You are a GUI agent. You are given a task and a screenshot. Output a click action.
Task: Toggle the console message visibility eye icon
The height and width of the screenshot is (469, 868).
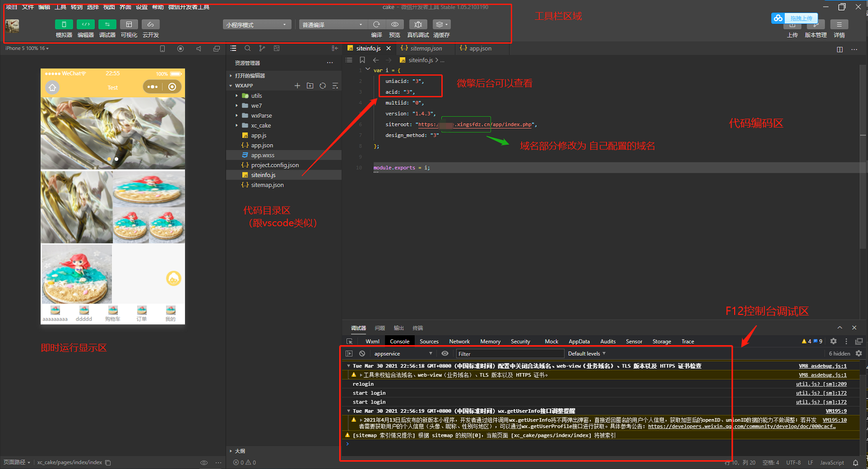[444, 353]
